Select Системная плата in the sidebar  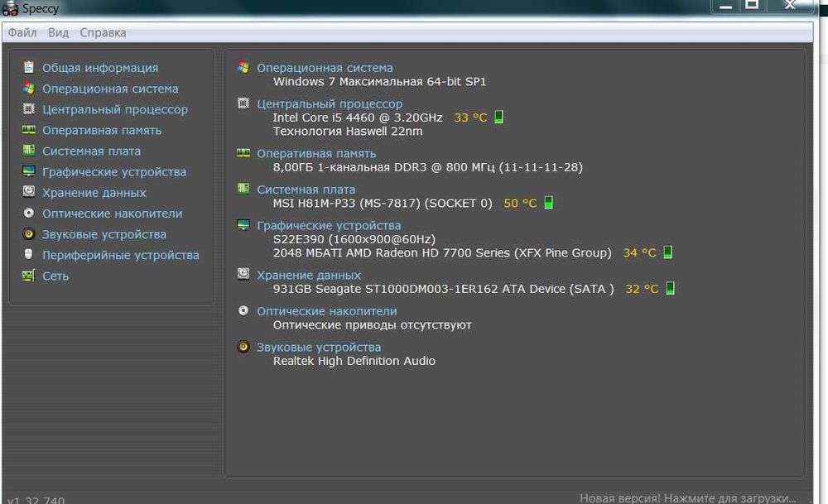click(91, 151)
